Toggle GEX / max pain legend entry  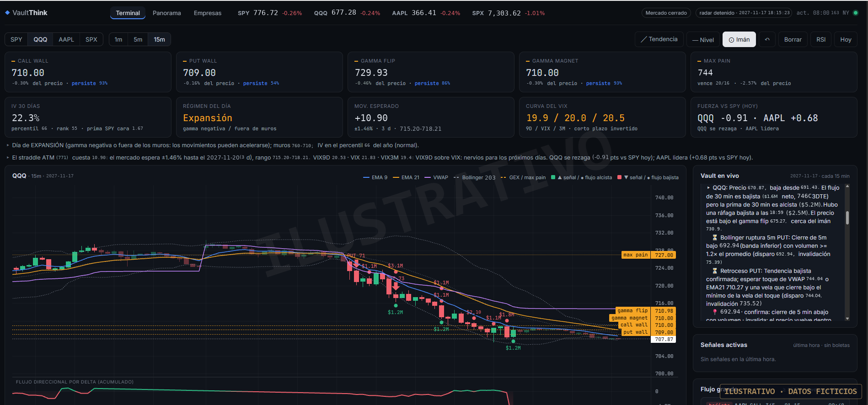[x=523, y=177]
